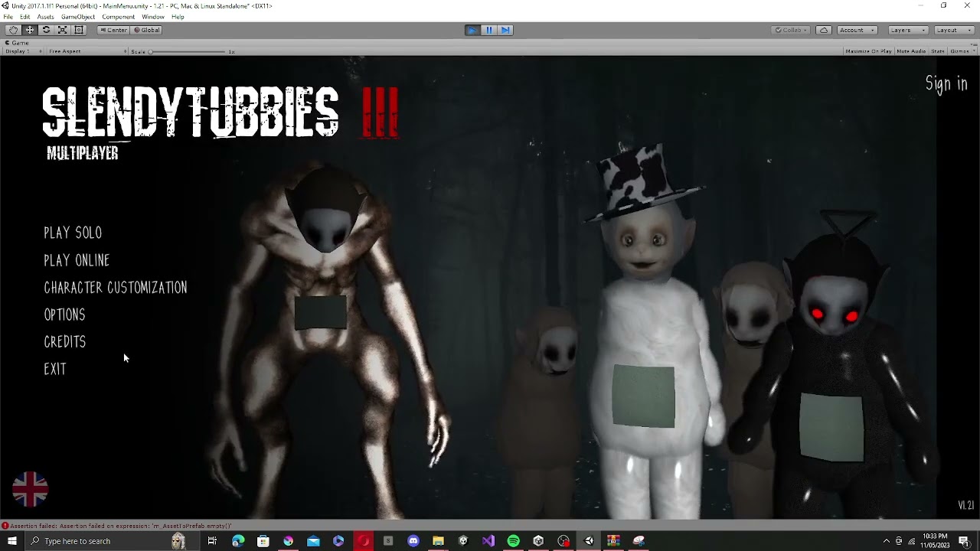This screenshot has height=551, width=980.
Task: Click the UK flag language icon
Action: coord(31,489)
